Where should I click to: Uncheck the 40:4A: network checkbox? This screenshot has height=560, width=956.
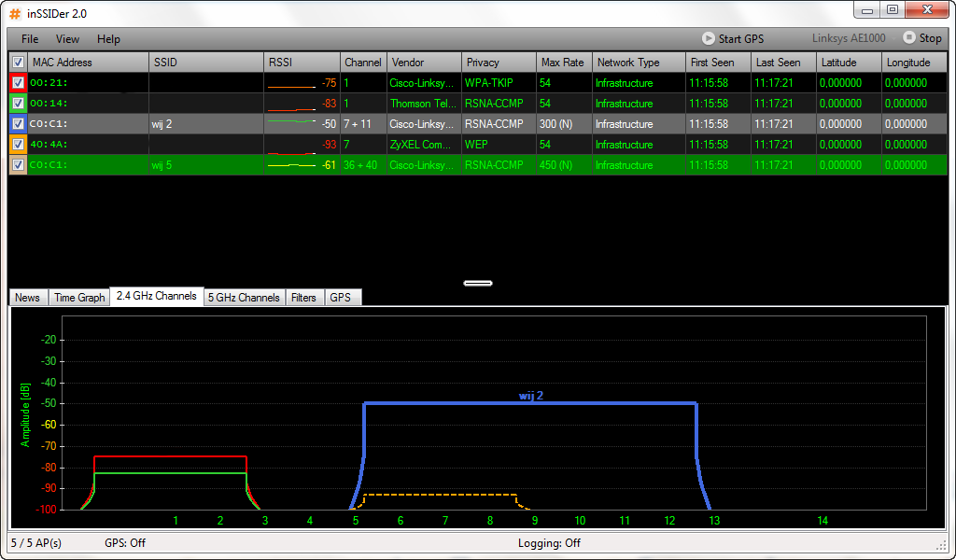pos(19,145)
